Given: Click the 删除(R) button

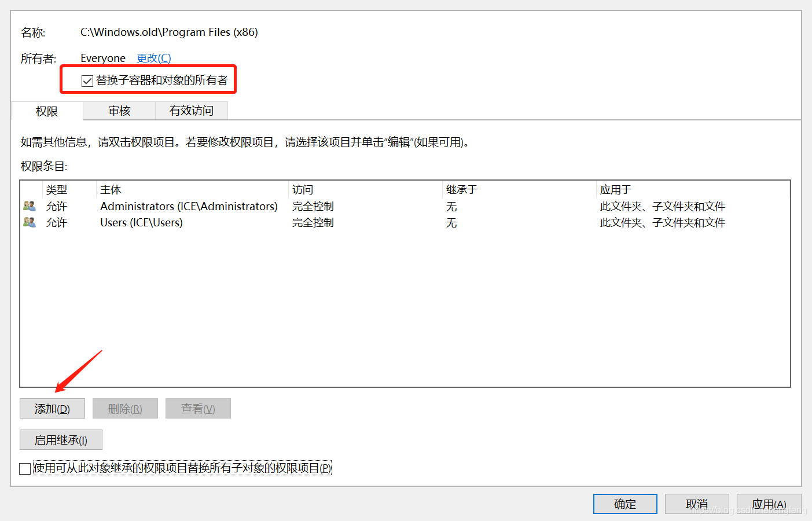Looking at the screenshot, I should [125, 409].
